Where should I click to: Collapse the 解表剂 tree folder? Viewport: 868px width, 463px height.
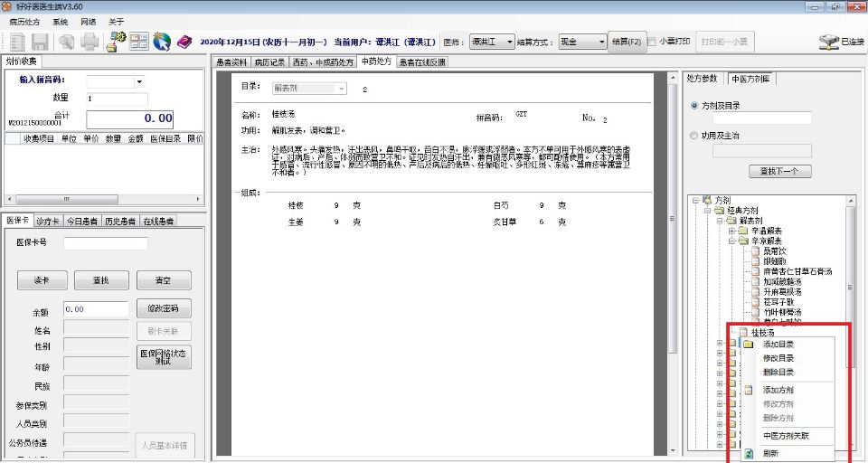720,221
